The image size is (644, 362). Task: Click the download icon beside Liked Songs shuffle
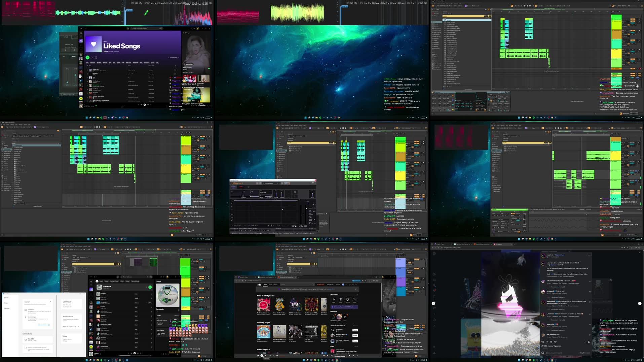[x=96, y=58]
